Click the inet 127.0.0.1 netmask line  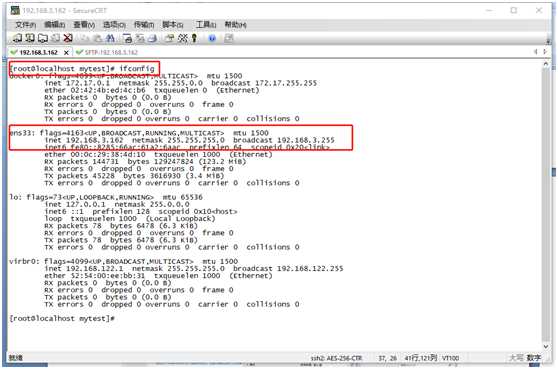pos(117,204)
